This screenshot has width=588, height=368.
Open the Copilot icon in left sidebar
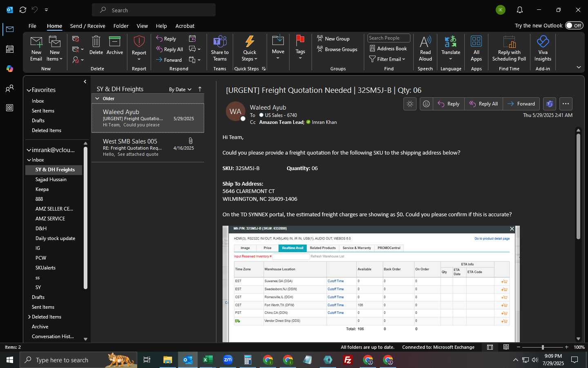pos(10,69)
